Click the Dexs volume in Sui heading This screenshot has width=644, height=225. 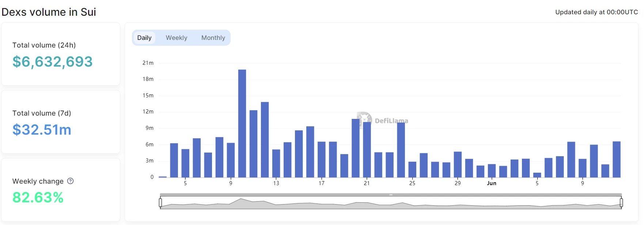pos(49,12)
